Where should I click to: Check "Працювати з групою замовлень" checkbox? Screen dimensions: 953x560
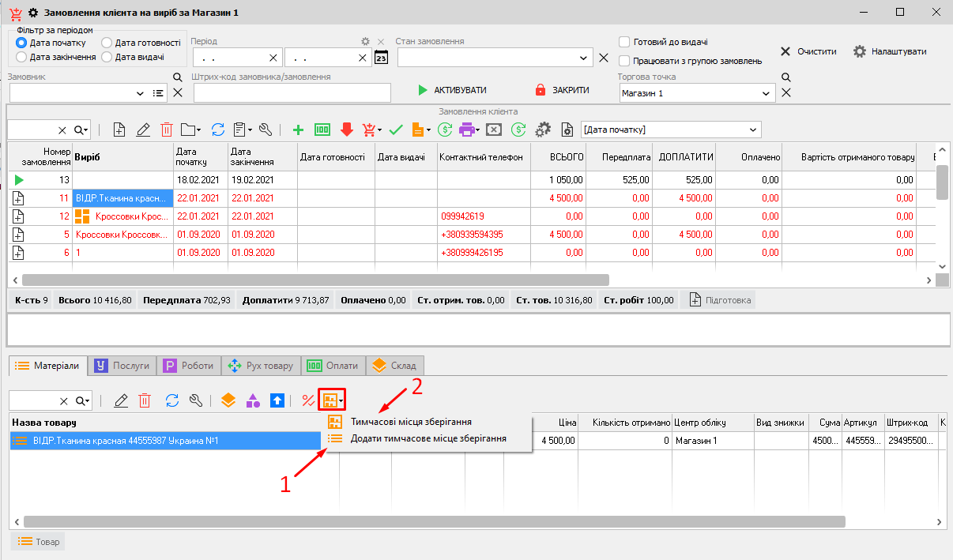[x=624, y=61]
